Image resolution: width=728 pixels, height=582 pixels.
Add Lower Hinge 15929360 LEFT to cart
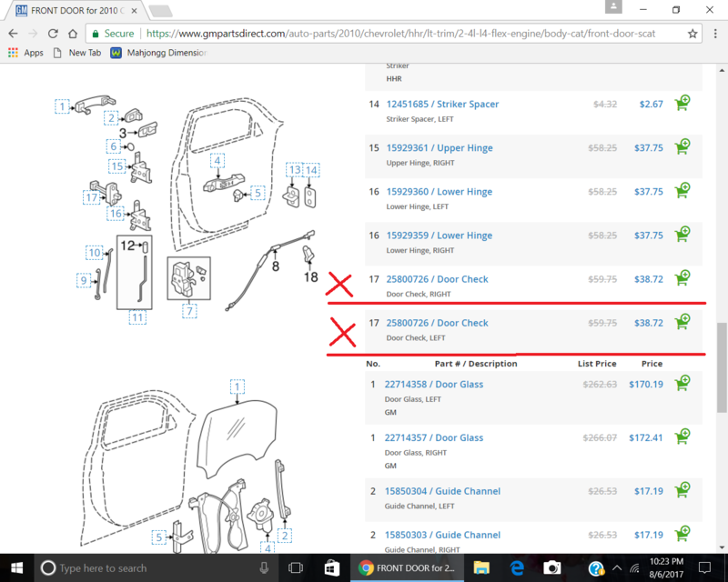(x=682, y=190)
